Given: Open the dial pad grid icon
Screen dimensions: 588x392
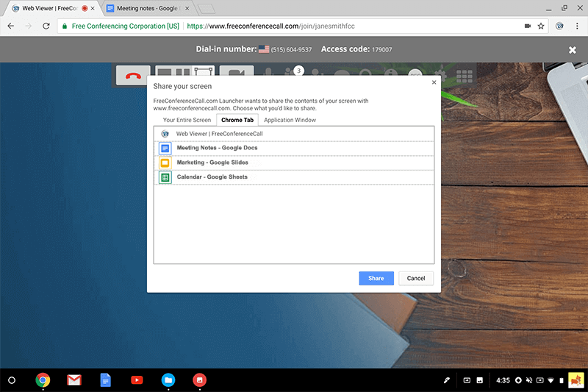Looking at the screenshot, I should tap(465, 76).
